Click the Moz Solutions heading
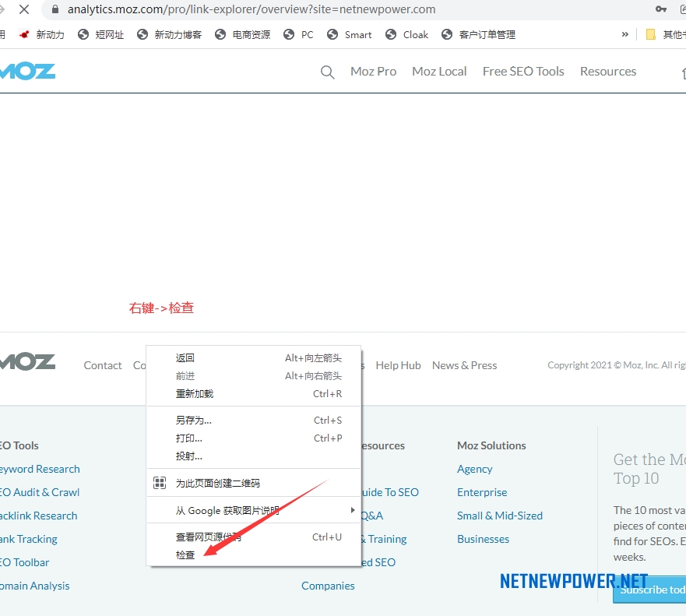 click(x=491, y=445)
